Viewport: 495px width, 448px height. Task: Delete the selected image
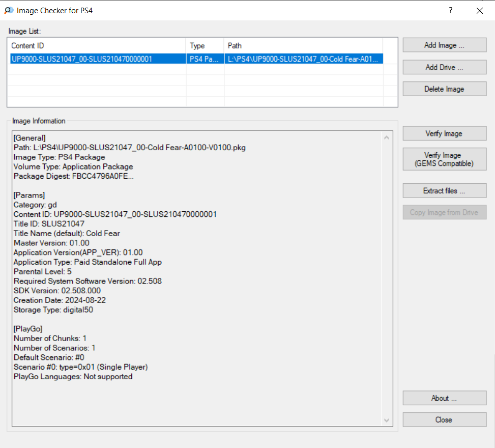pyautogui.click(x=445, y=89)
